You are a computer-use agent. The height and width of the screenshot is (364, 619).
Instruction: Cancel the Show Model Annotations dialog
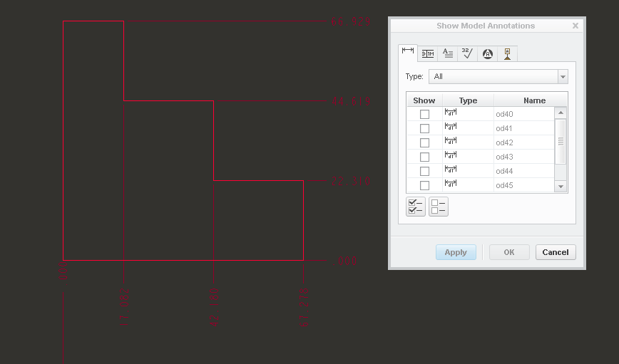pyautogui.click(x=556, y=252)
